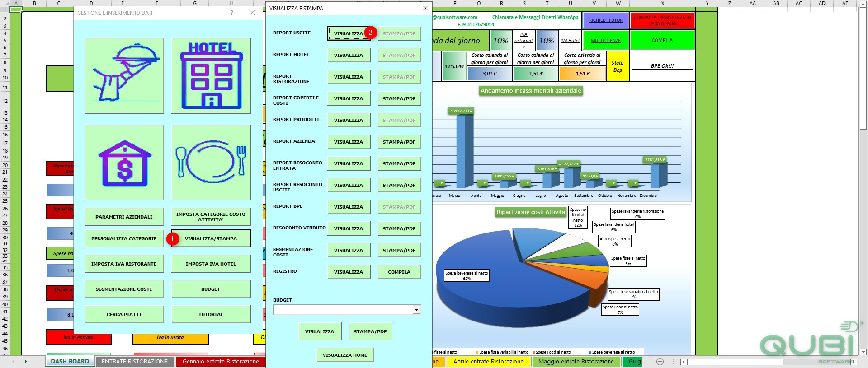Select the plate with cutlery icon
This screenshot has width=868, height=368.
tap(211, 163)
